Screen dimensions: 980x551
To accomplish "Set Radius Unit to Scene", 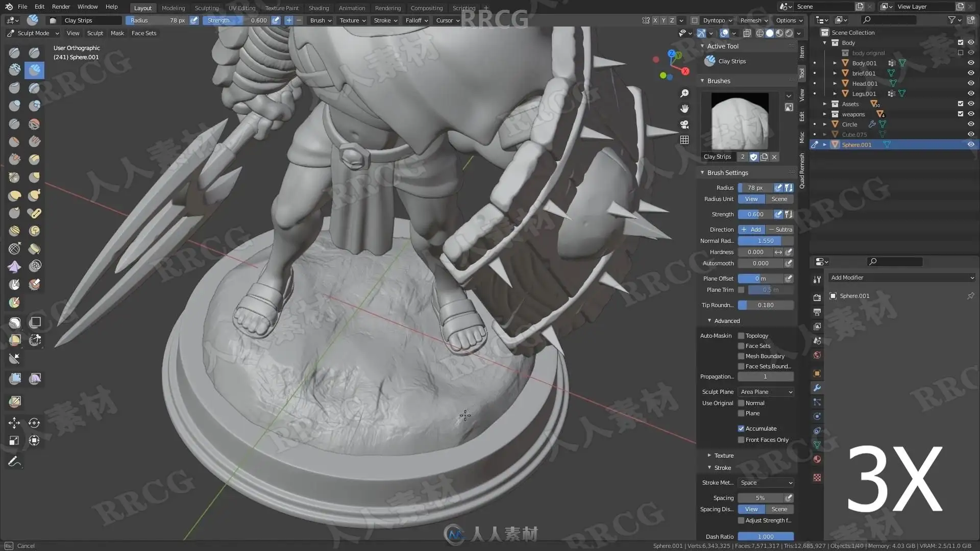I will [x=779, y=199].
